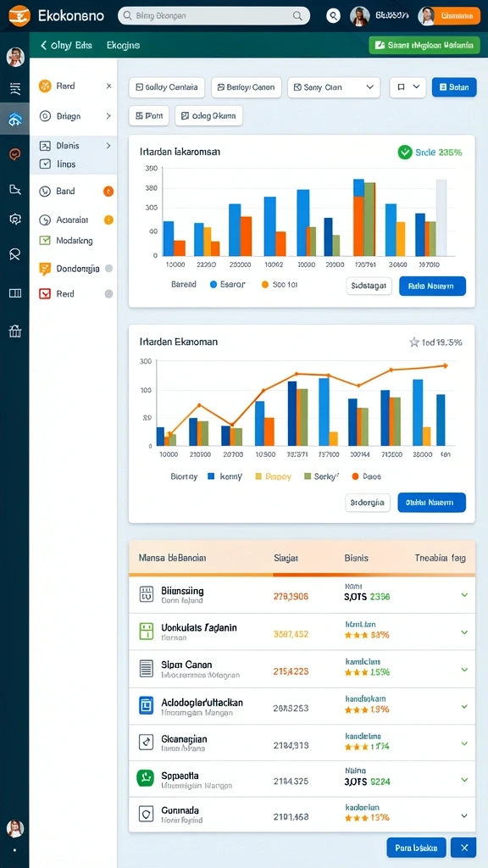Click the green Sinant button in header
The height and width of the screenshot is (868, 488).
(x=424, y=46)
